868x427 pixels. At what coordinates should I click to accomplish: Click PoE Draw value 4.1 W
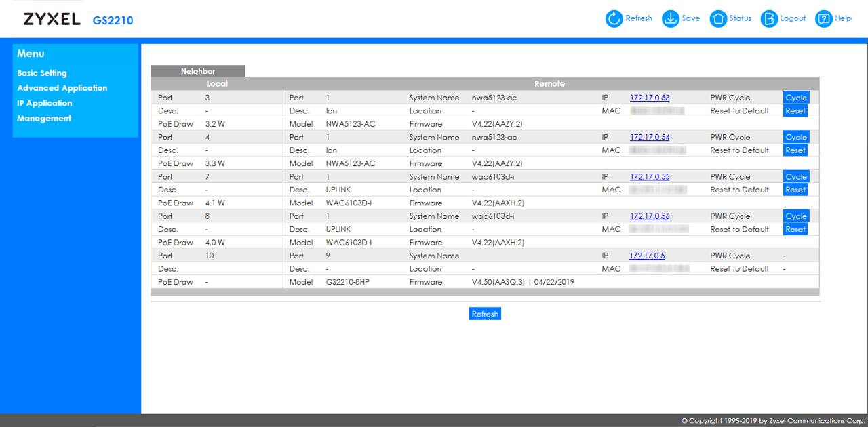click(x=215, y=203)
